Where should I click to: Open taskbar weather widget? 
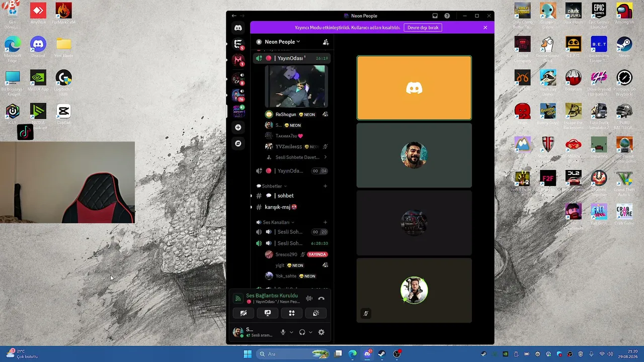tap(22, 354)
